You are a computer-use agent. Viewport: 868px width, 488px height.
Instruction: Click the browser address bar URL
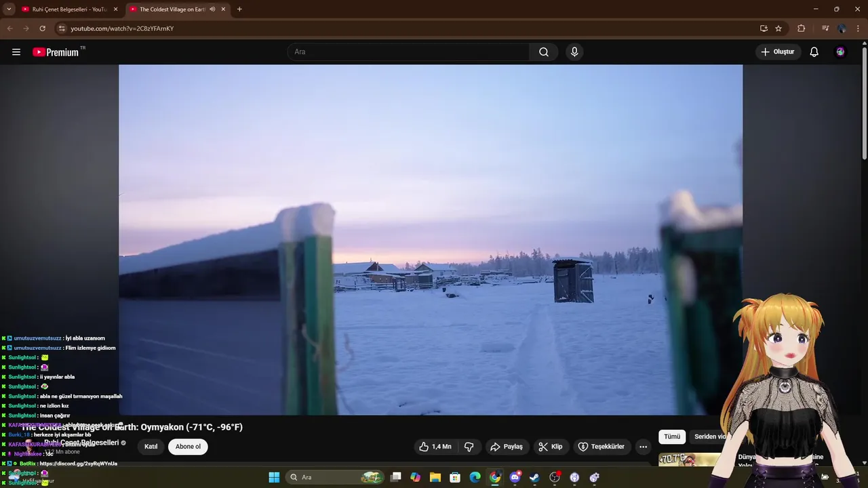point(122,28)
